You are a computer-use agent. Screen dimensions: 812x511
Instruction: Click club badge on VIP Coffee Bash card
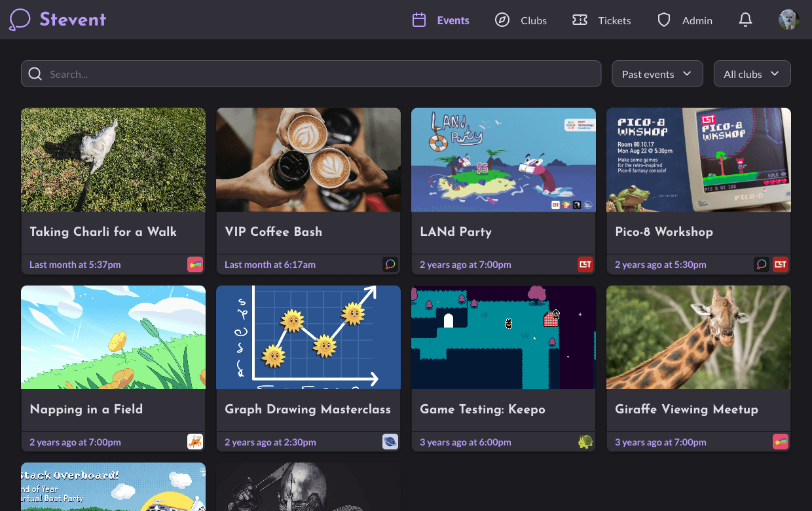390,265
